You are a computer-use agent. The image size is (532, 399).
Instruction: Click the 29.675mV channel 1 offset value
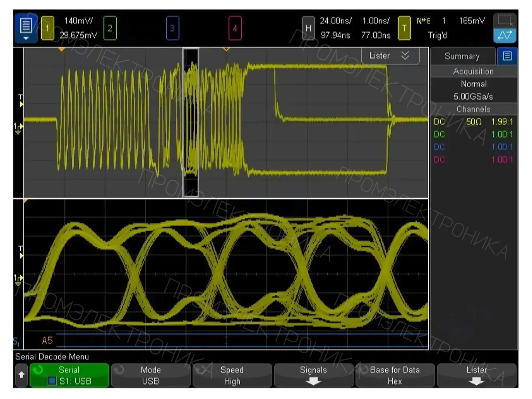pyautogui.click(x=78, y=35)
